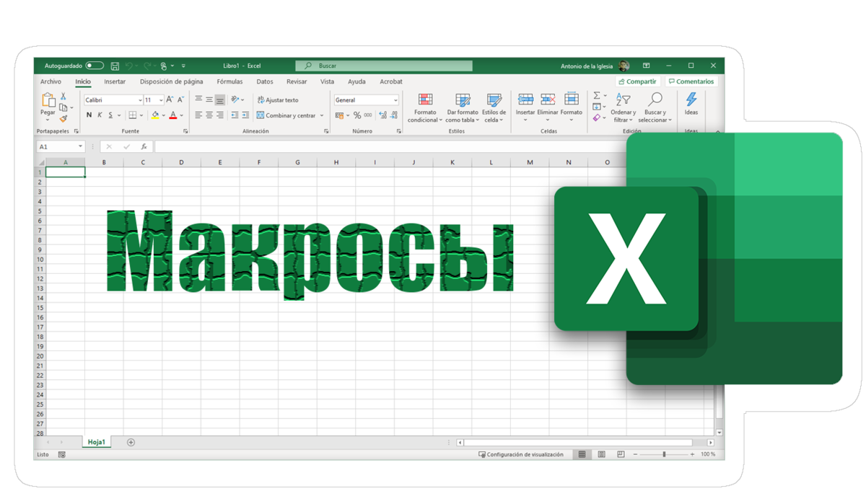Click the red font color A

click(x=172, y=115)
